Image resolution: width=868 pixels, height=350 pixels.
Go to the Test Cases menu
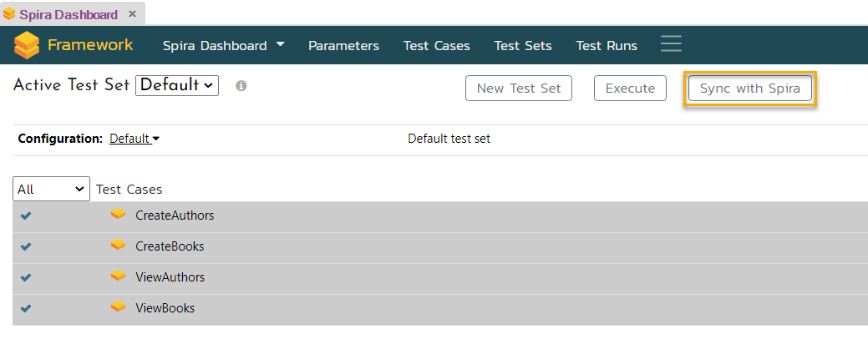436,46
